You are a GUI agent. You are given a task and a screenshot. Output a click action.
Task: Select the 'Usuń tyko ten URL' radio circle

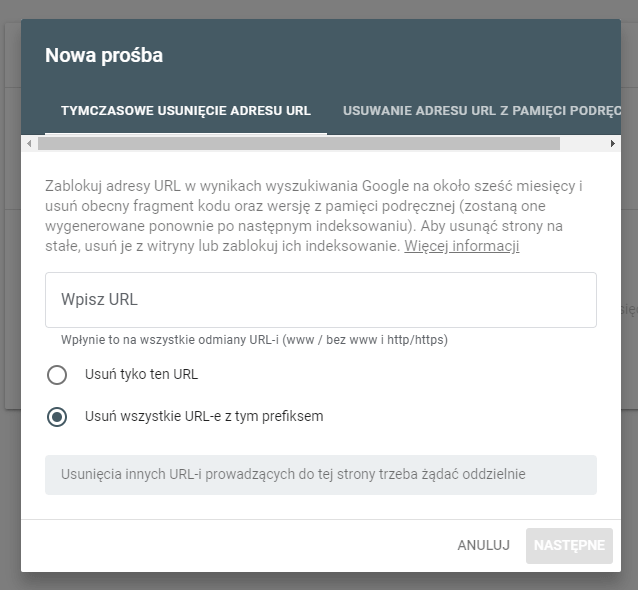tap(57, 375)
